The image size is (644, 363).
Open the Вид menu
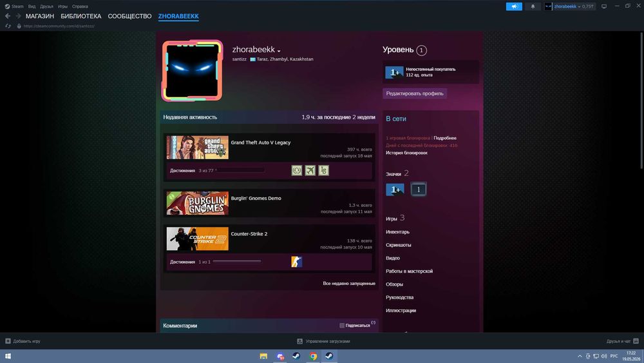tap(32, 6)
